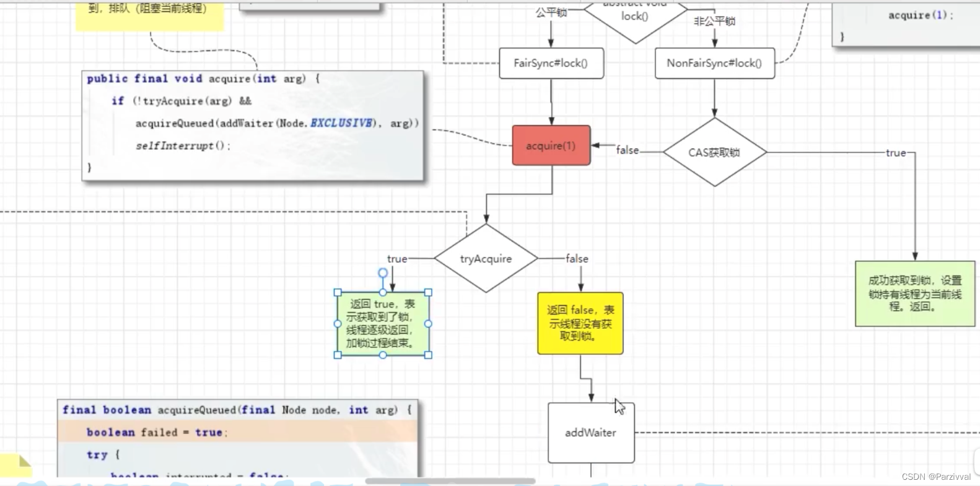This screenshot has width=980, height=486.
Task: Select the yellow 返回 false note box
Action: click(x=580, y=323)
